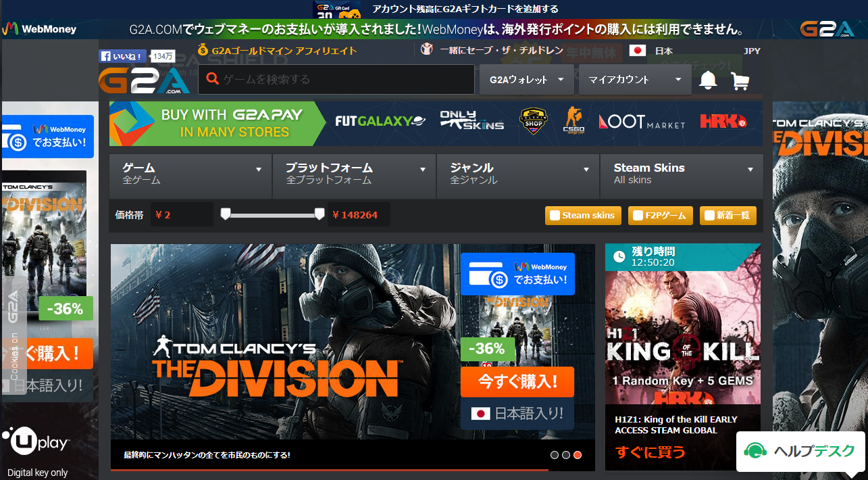The height and width of the screenshot is (480, 868).
Task: Click the Save the Children icon
Action: click(426, 49)
